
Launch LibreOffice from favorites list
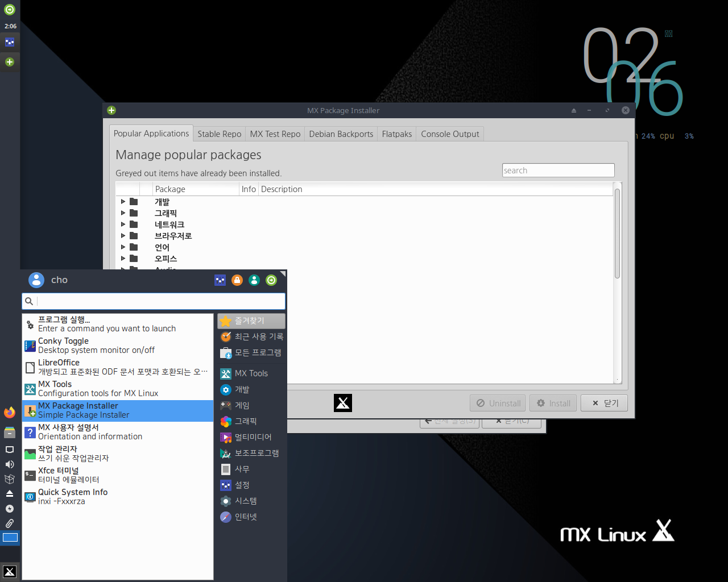118,367
